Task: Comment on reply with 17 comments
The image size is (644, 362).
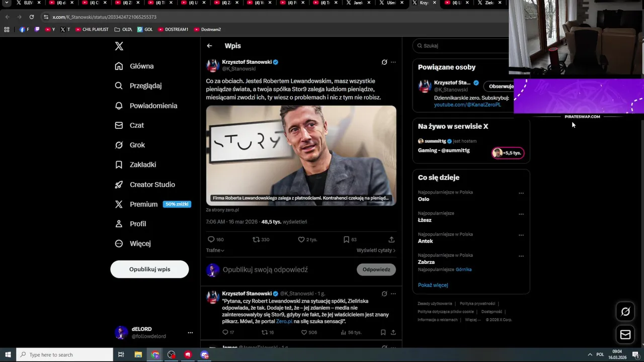Action: point(228,332)
